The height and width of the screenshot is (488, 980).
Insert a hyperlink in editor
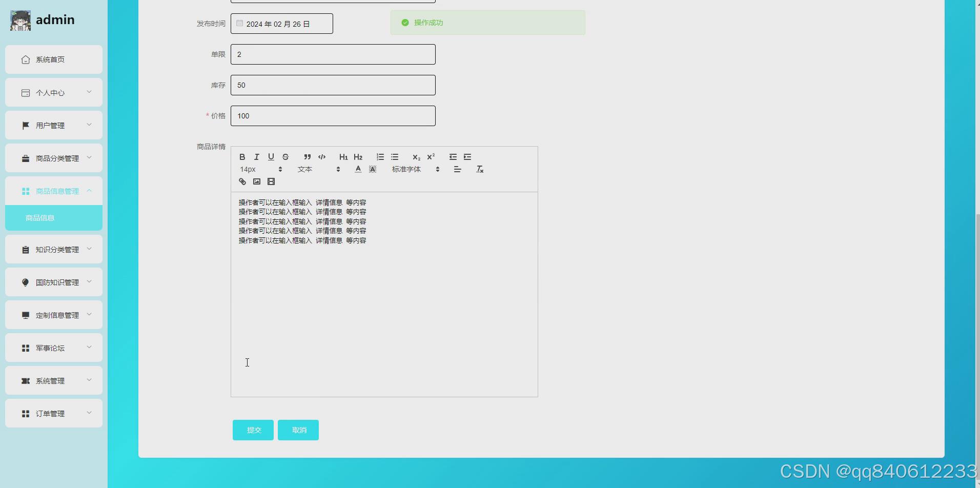242,181
